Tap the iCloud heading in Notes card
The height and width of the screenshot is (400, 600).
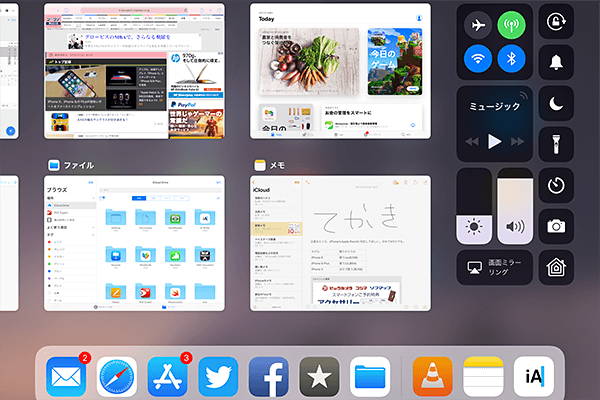(x=261, y=190)
